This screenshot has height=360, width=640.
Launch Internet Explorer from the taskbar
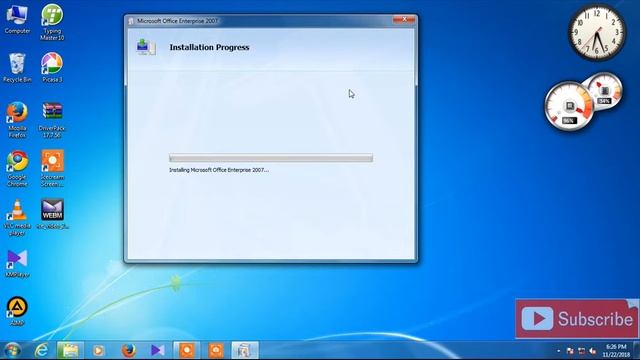pos(41,350)
